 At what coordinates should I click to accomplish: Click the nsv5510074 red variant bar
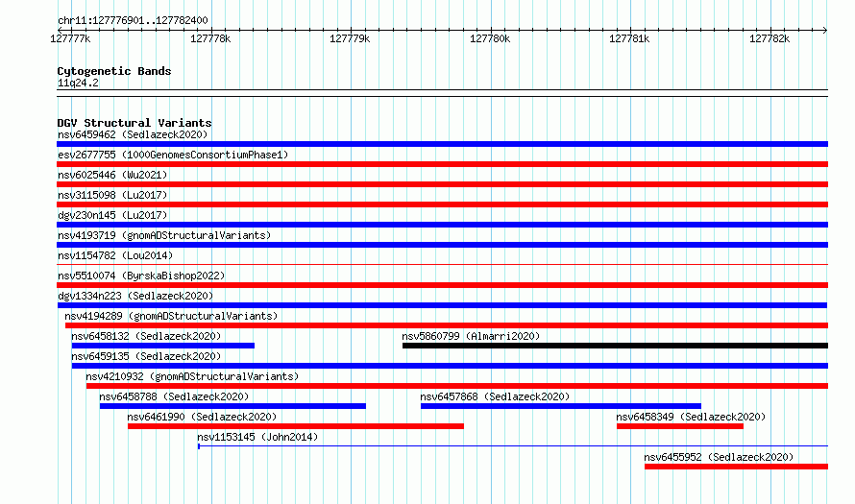tap(442, 285)
